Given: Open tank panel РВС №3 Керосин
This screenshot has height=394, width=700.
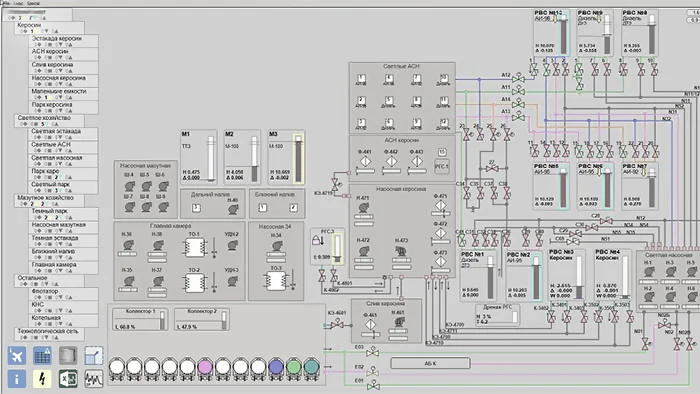Looking at the screenshot, I should click(567, 274).
